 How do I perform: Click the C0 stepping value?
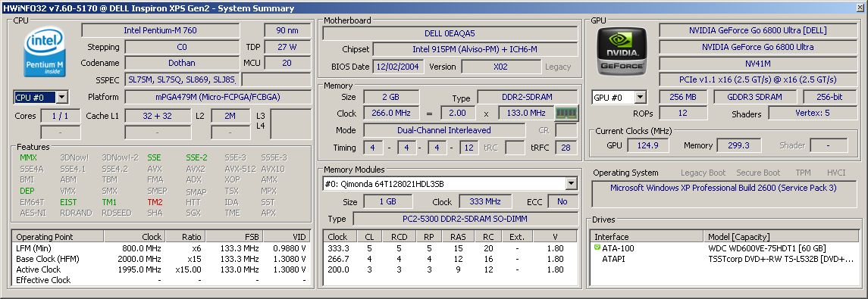coord(182,47)
